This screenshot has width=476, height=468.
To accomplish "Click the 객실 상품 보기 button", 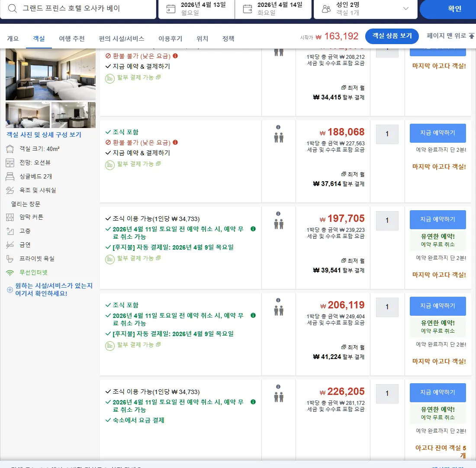I will 392,36.
